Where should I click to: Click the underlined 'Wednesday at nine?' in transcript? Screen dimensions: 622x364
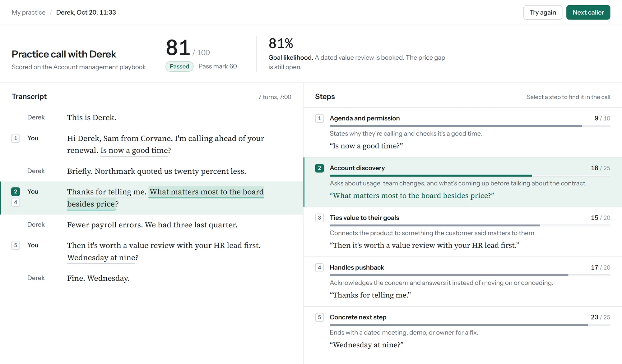(103, 258)
